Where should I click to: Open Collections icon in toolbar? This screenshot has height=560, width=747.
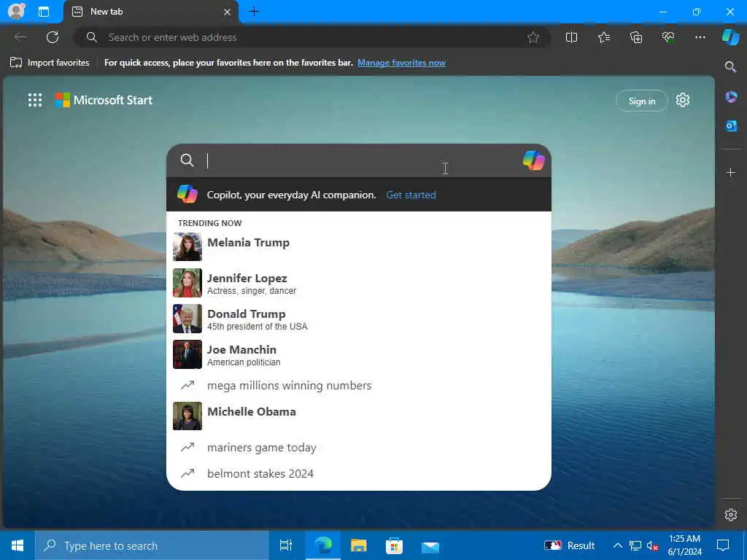click(x=636, y=37)
